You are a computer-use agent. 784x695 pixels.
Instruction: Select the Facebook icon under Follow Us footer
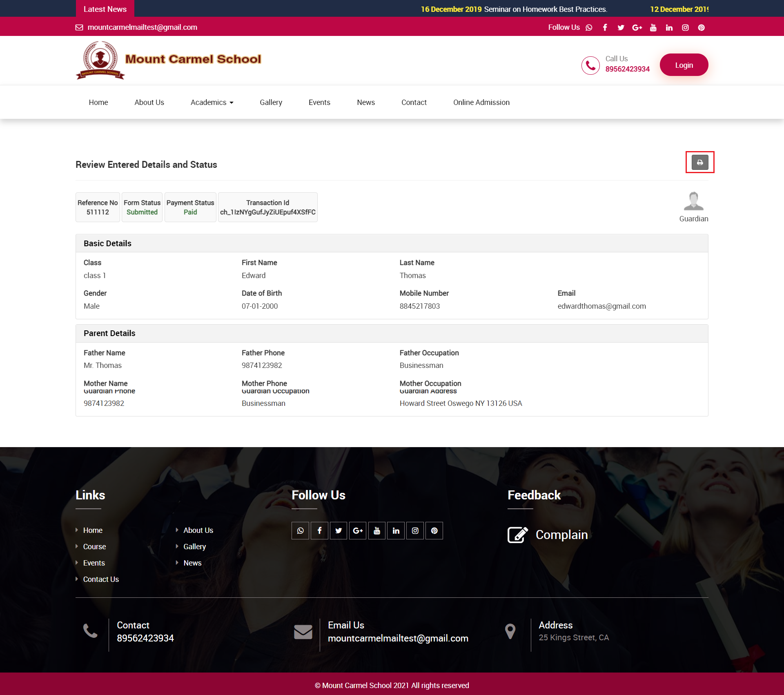tap(319, 530)
